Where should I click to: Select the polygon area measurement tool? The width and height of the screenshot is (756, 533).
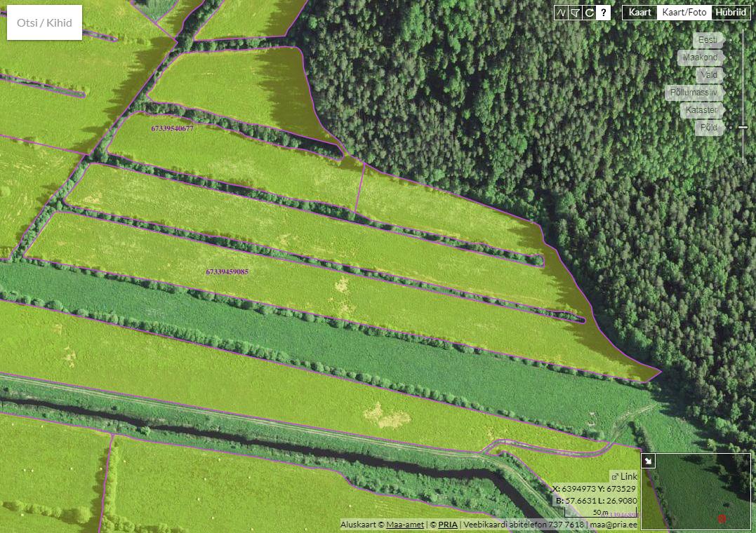tap(575, 13)
